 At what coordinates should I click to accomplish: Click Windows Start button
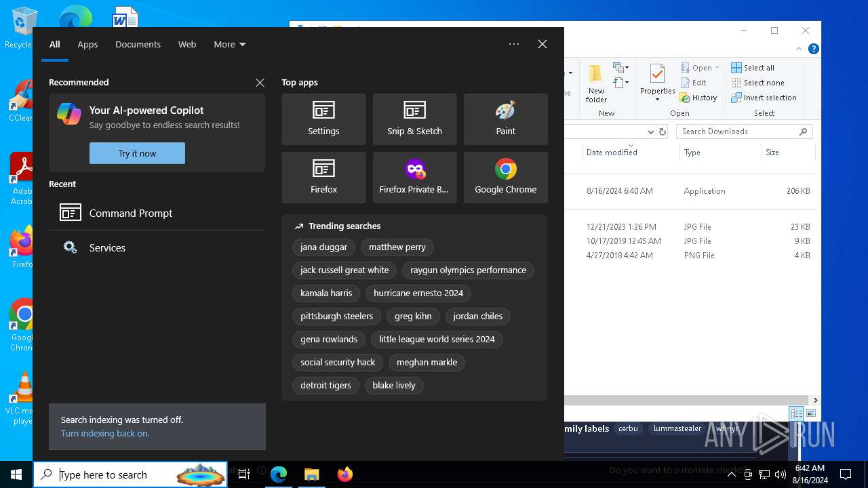pyautogui.click(x=16, y=474)
